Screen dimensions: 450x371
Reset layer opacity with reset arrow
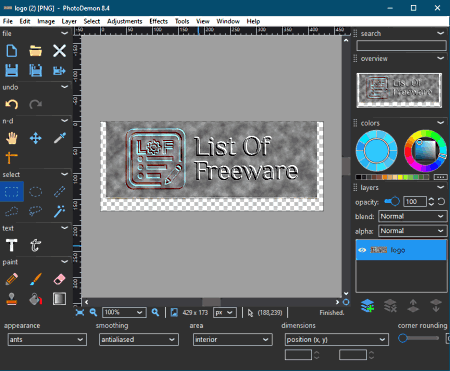point(441,202)
